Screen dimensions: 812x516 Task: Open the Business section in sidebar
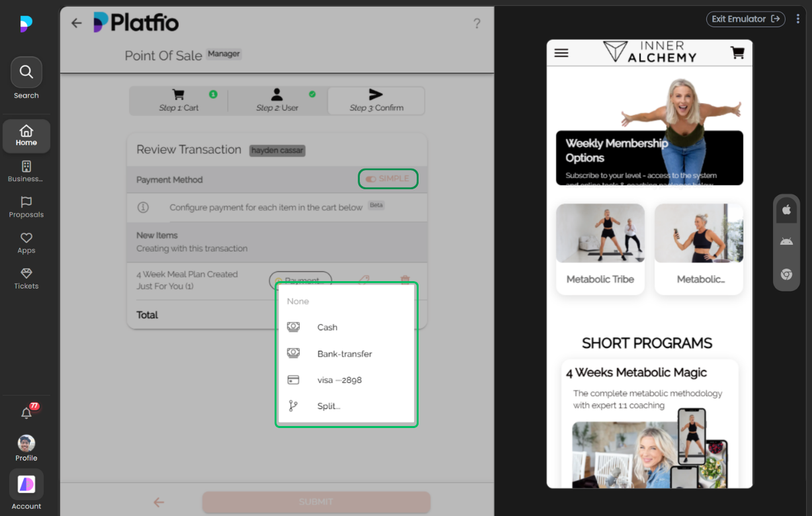point(26,171)
